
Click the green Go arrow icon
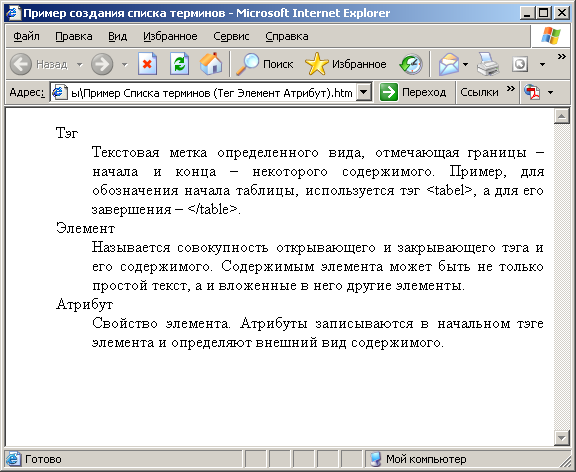coord(389,92)
